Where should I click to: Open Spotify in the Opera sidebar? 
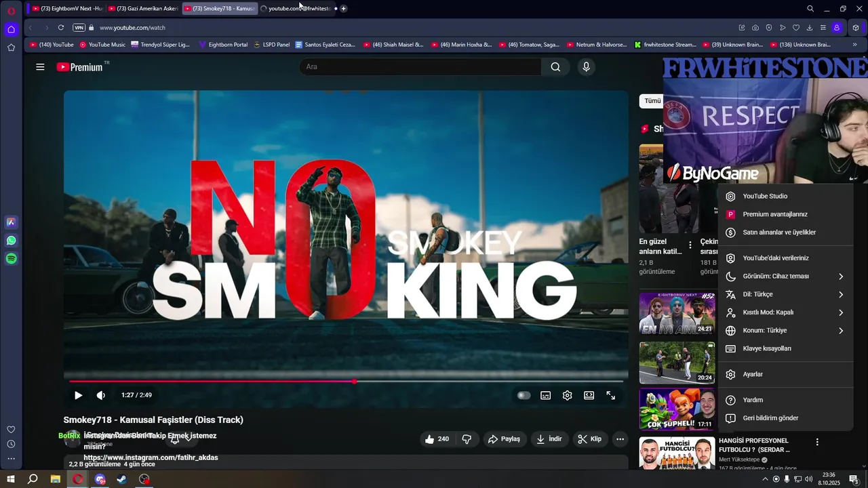[x=11, y=259]
